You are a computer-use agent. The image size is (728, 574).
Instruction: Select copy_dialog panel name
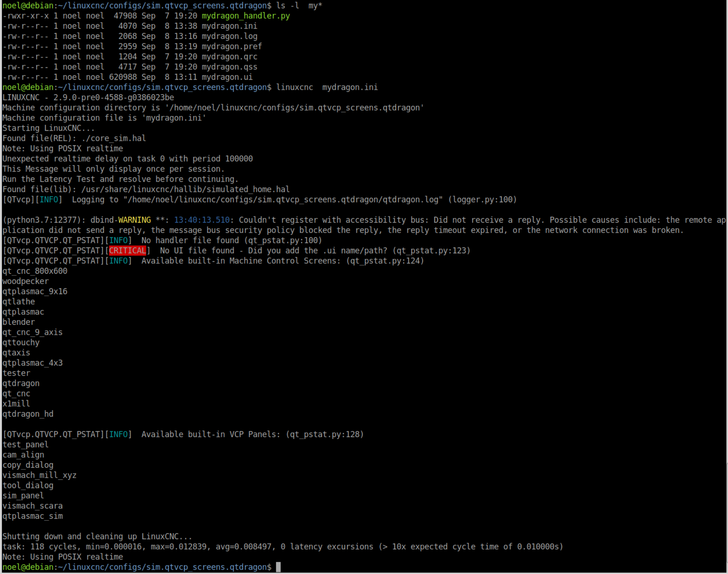(x=28, y=465)
